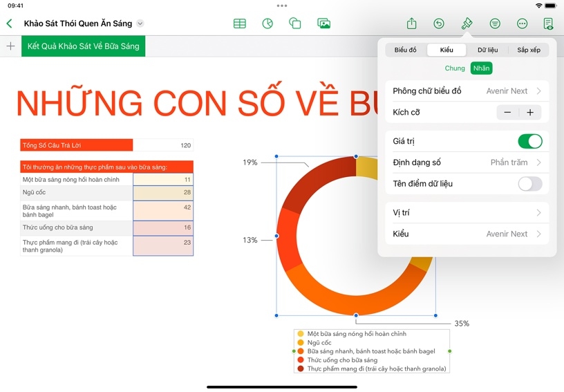Open the insert table icon

(x=240, y=24)
